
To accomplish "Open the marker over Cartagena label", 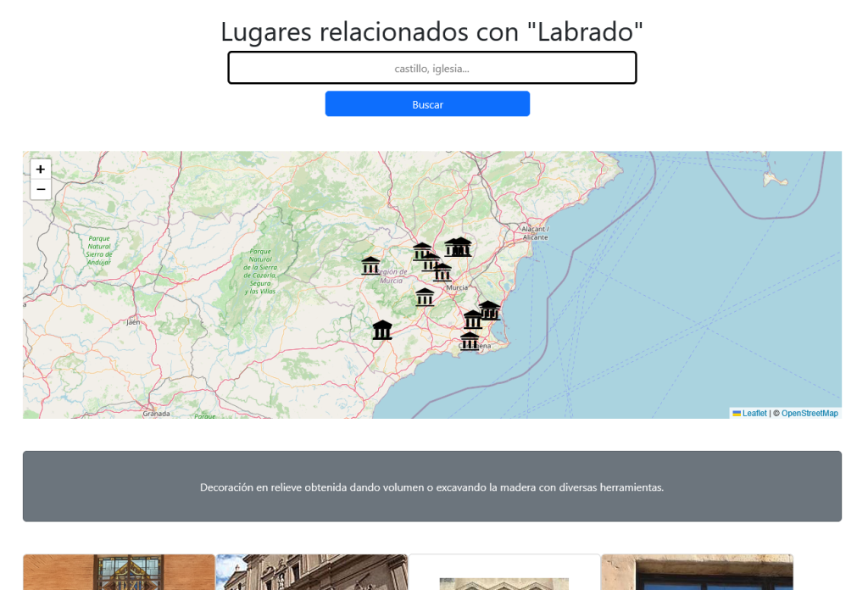I will pyautogui.click(x=470, y=341).
